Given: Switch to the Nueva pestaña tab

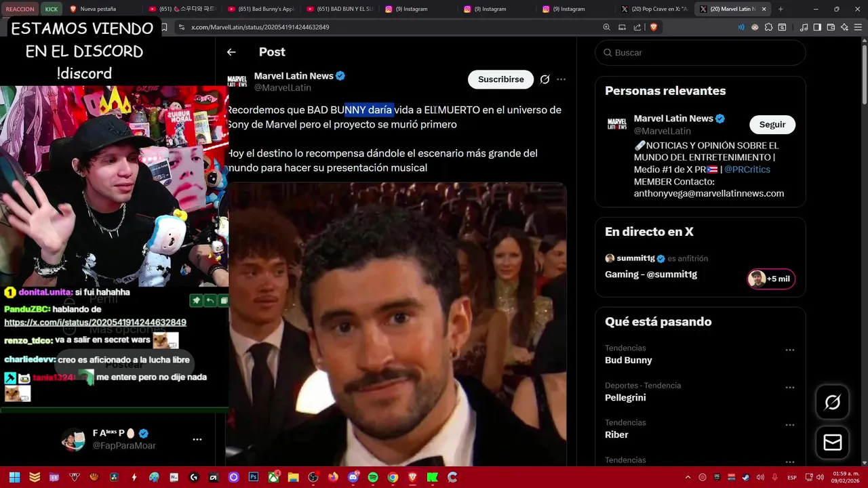Looking at the screenshot, I should tap(102, 9).
